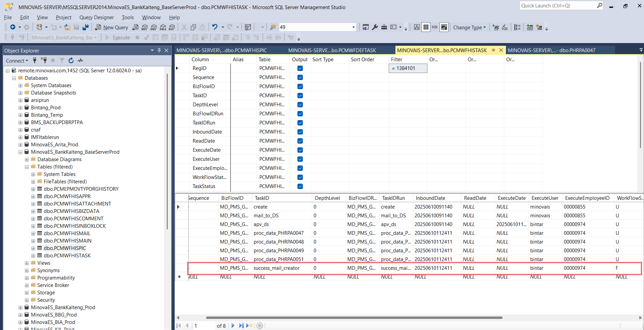
Task: Click the Add Group By icon
Action: pyautogui.click(x=518, y=27)
